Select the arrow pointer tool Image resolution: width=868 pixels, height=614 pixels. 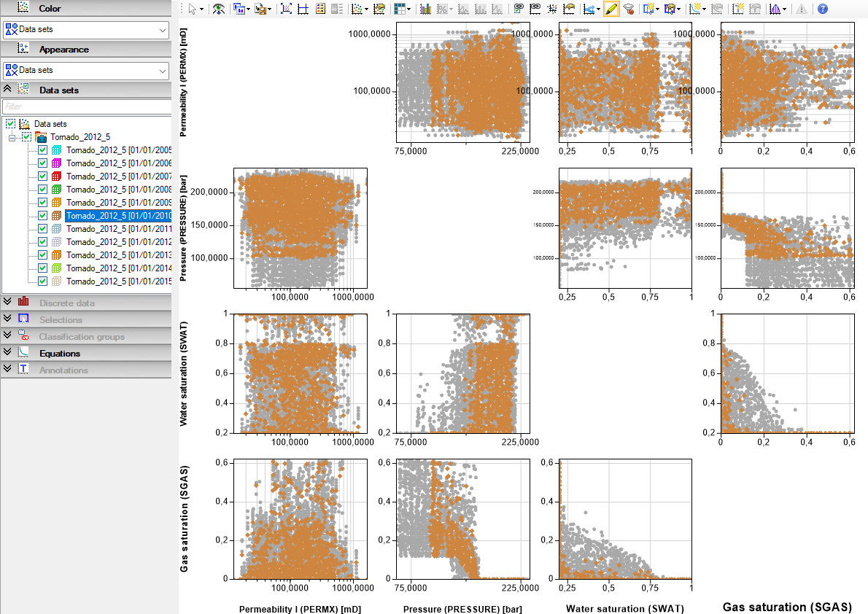[x=192, y=9]
